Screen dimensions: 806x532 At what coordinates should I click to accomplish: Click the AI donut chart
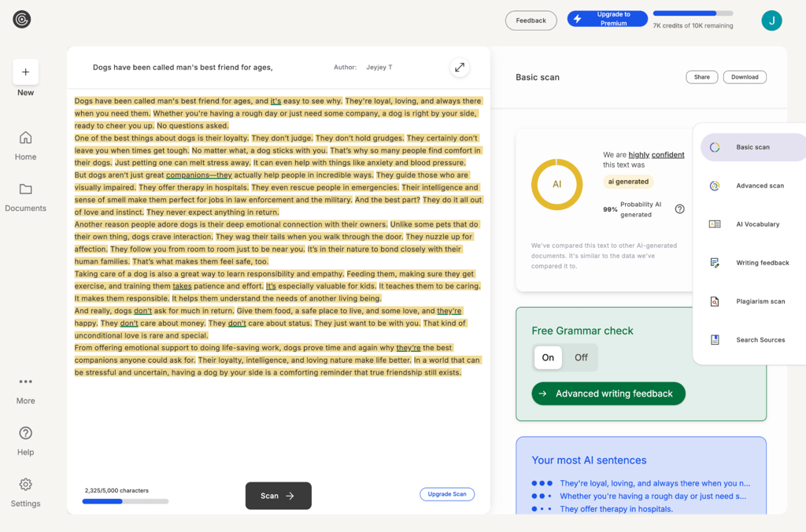click(556, 184)
